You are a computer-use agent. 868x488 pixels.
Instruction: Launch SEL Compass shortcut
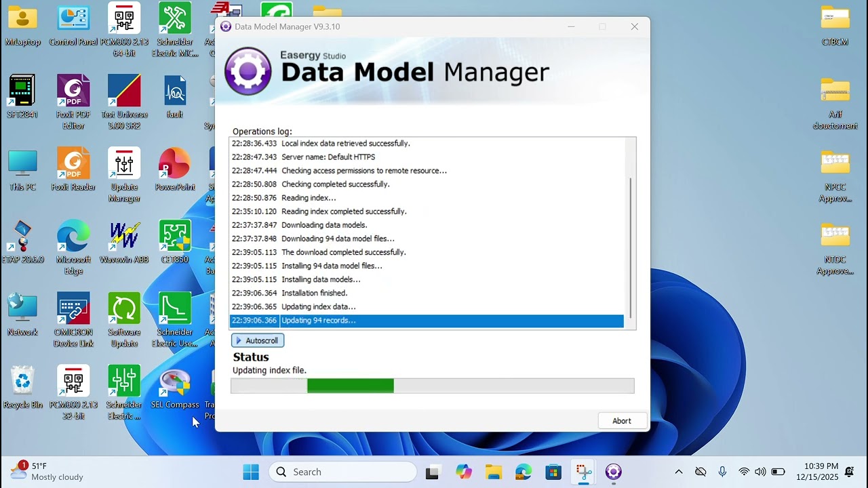click(x=175, y=388)
